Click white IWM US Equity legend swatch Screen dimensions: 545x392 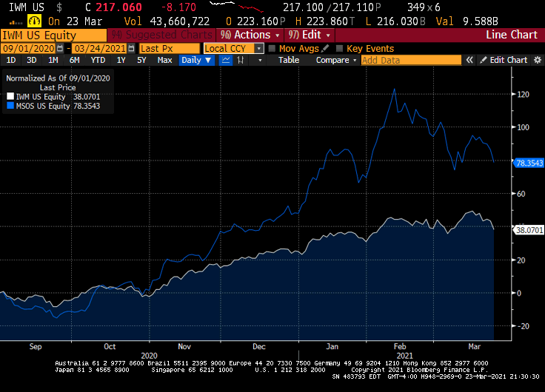coord(10,96)
